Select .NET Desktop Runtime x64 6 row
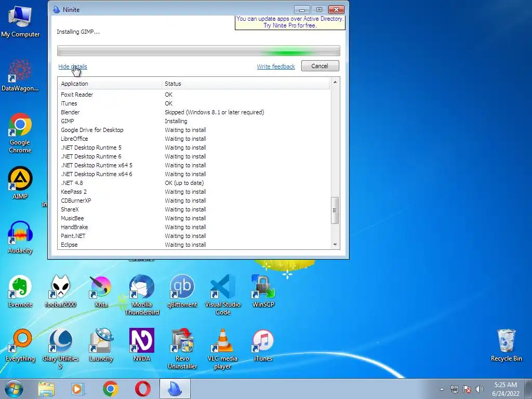 pyautogui.click(x=194, y=174)
